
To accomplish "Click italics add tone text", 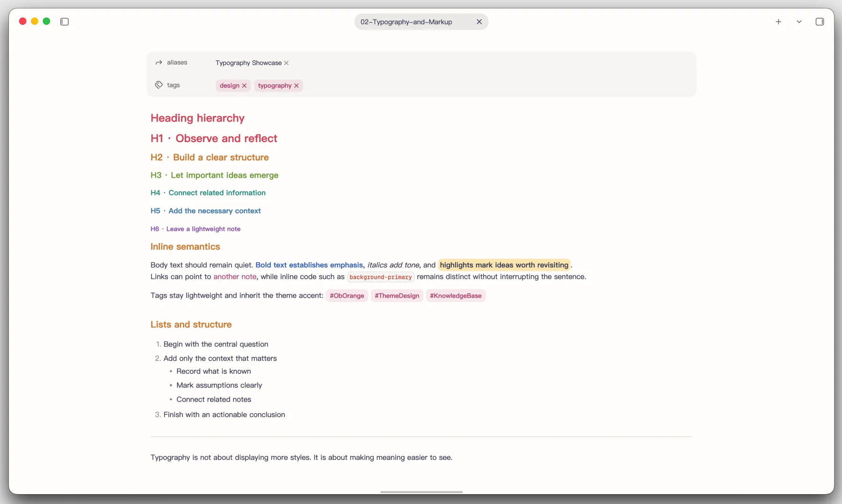I will coord(393,265).
